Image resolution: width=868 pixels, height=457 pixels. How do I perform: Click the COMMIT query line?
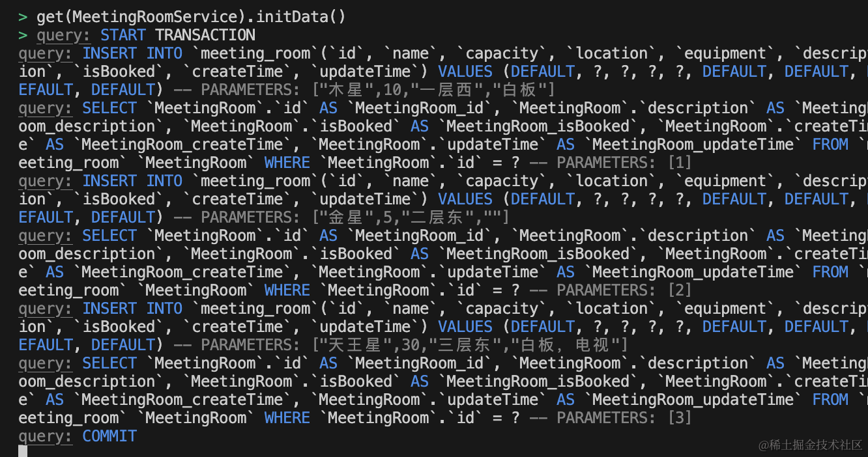pyautogui.click(x=78, y=436)
